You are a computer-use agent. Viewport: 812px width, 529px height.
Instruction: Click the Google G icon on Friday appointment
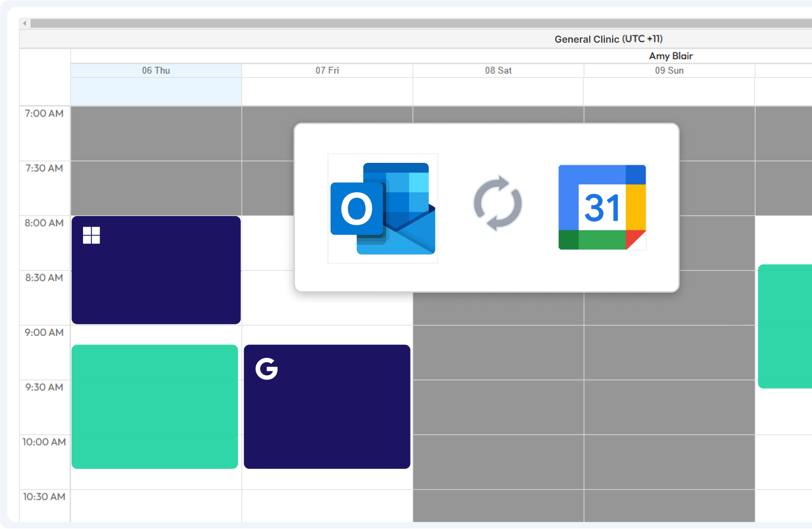(x=267, y=369)
